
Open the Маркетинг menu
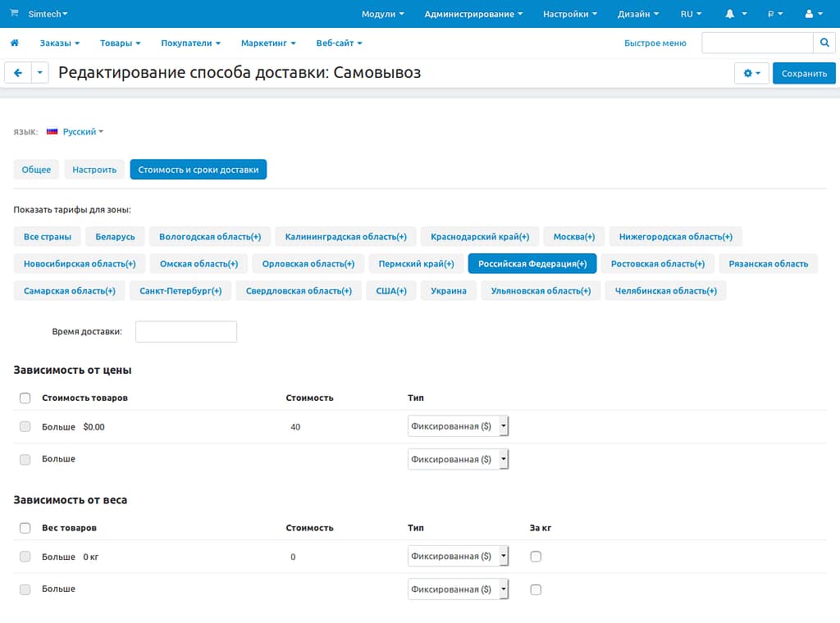point(268,43)
